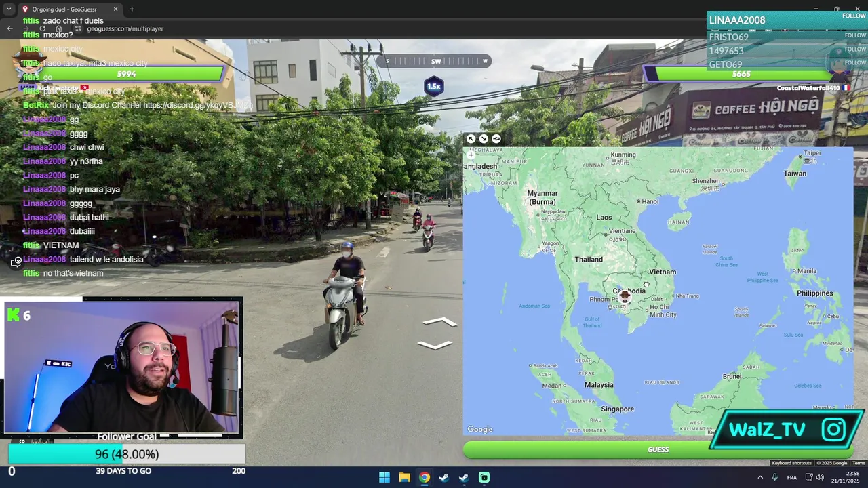Click the Discord link in BotRix message

click(x=197, y=105)
